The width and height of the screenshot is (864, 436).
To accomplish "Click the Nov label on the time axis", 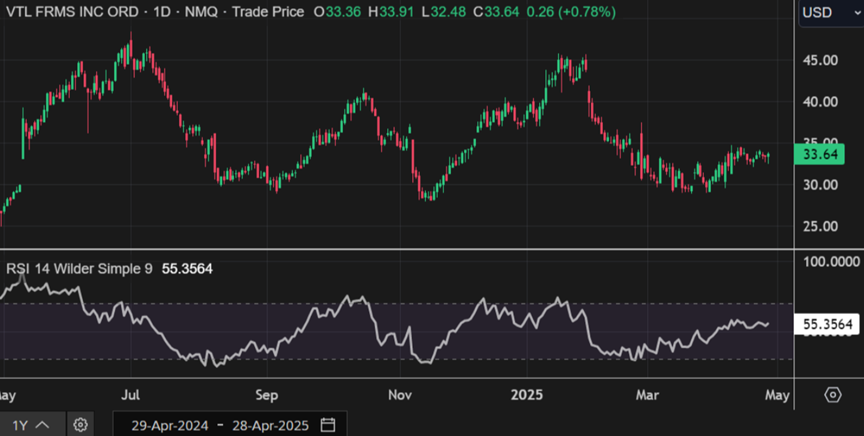I will 401,395.
